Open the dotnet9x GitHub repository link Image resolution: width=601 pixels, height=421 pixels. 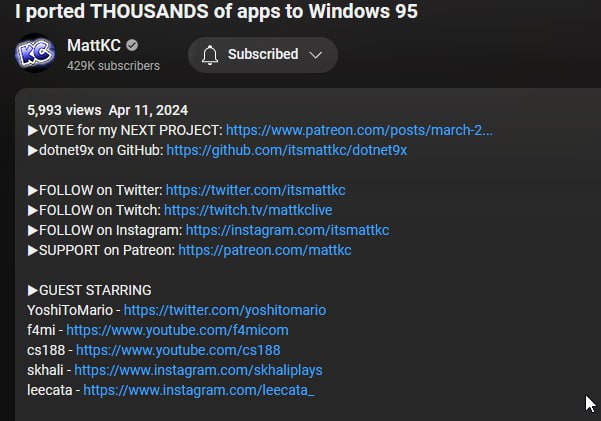pyautogui.click(x=286, y=150)
